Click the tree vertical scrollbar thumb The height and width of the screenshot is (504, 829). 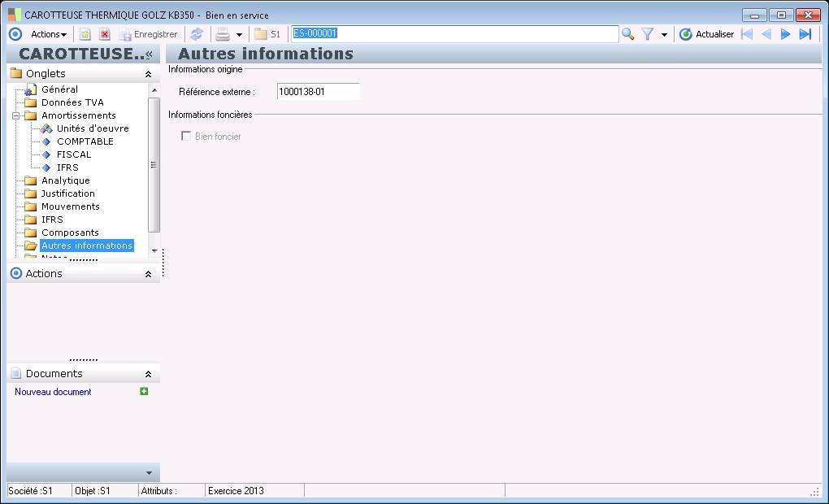point(154,165)
